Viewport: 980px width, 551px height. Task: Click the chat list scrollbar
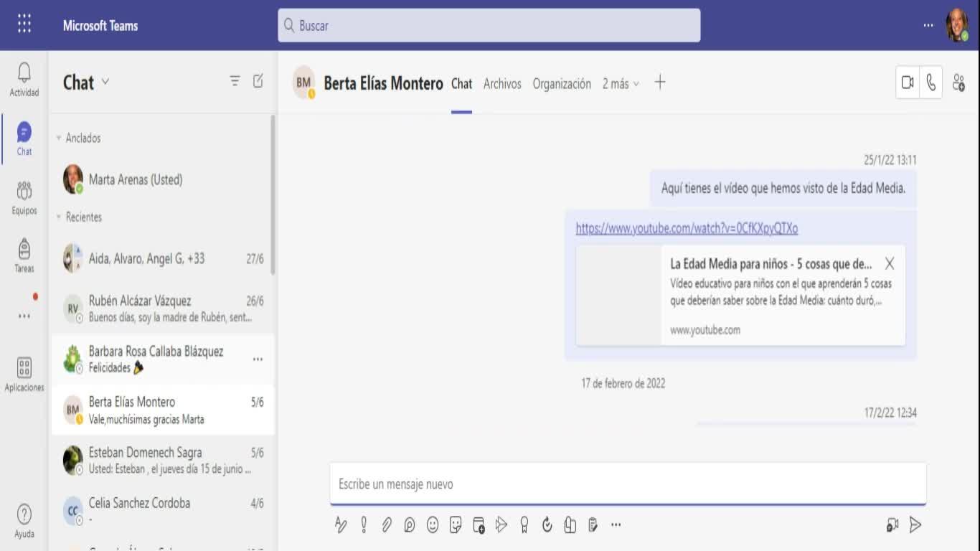(273, 194)
